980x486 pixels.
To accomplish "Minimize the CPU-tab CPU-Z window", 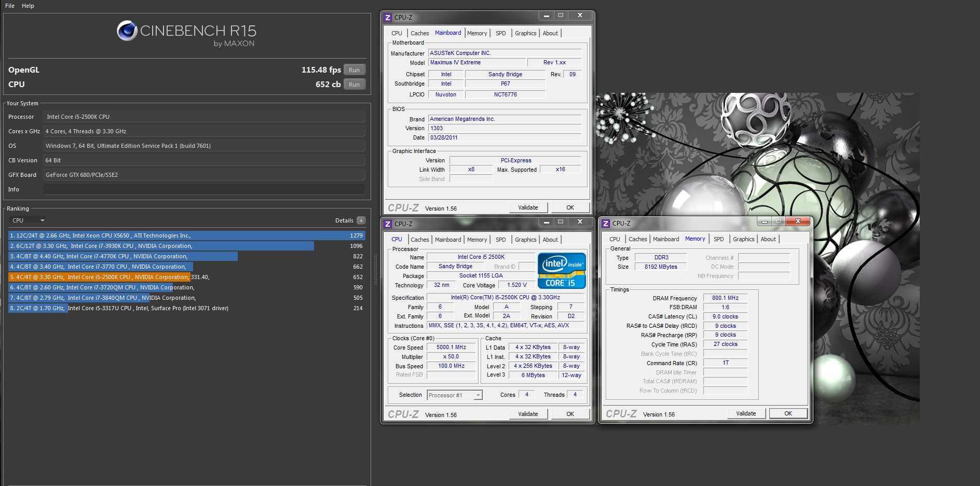I will coord(546,222).
